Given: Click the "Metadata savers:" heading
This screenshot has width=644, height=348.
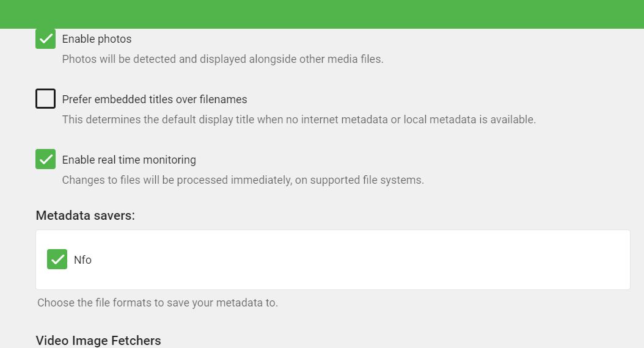Looking at the screenshot, I should coord(85,216).
